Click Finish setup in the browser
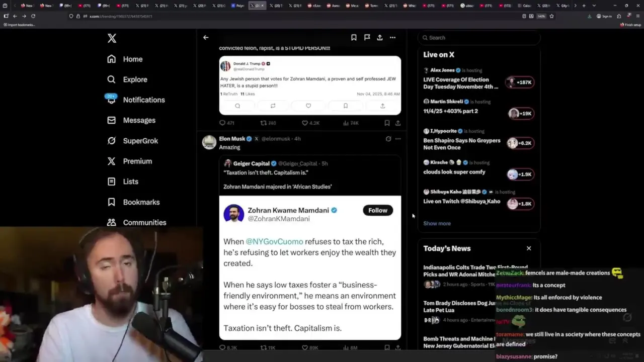 click(x=631, y=25)
